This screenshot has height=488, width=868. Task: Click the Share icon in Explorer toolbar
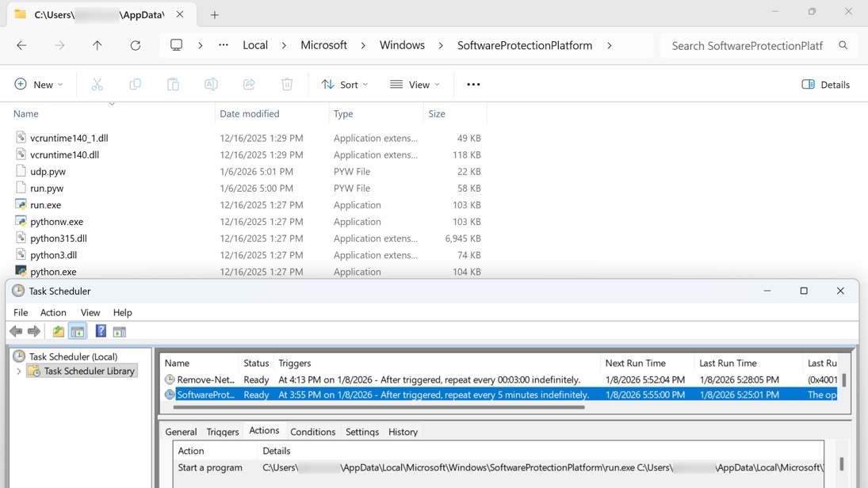[249, 85]
